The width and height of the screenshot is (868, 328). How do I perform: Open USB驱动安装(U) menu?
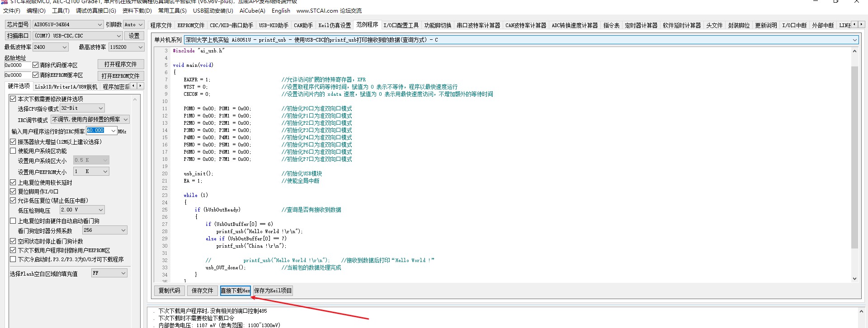coord(213,10)
